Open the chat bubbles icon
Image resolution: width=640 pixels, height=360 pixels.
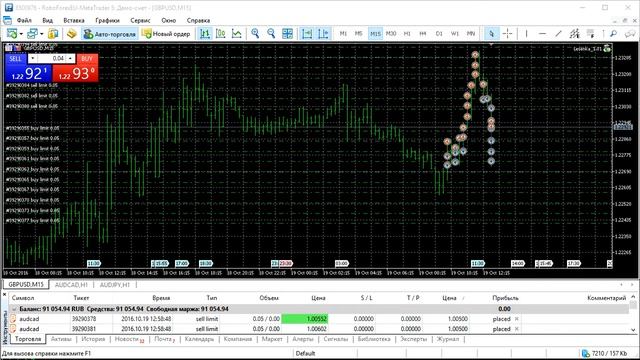(630, 33)
